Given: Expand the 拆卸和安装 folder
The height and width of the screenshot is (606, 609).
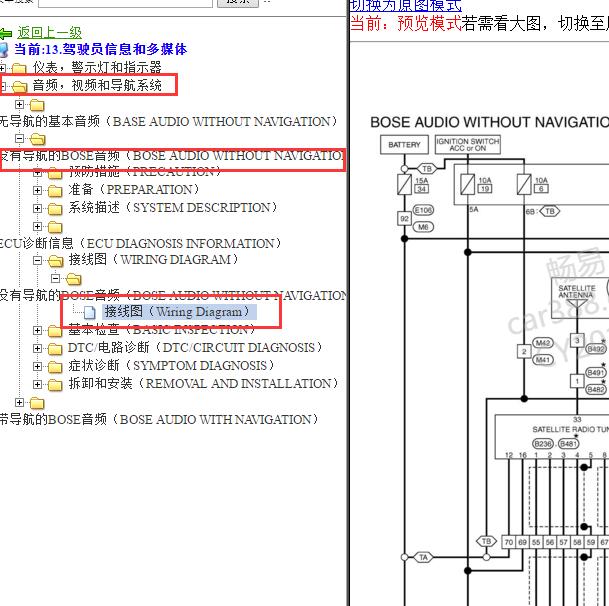Looking at the screenshot, I should [x=37, y=384].
